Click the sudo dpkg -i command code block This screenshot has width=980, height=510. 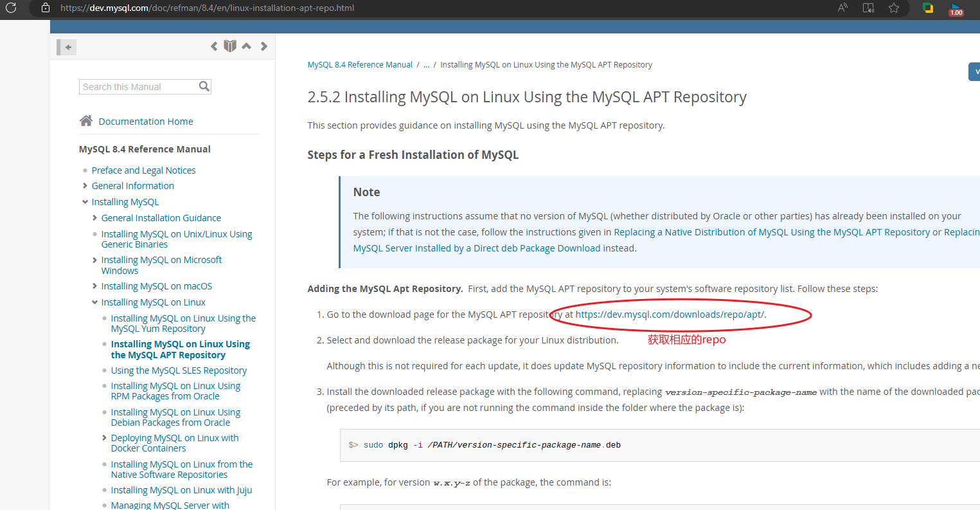click(x=660, y=445)
